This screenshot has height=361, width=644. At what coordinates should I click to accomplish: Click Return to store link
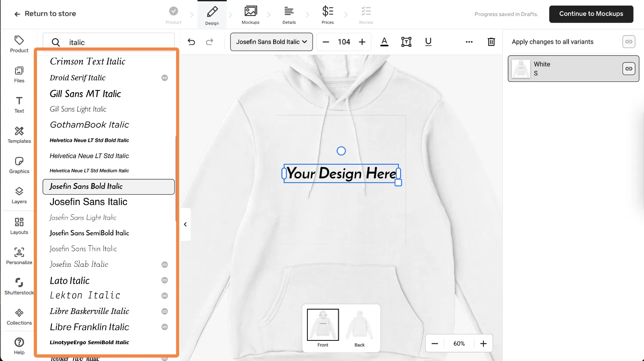click(45, 14)
